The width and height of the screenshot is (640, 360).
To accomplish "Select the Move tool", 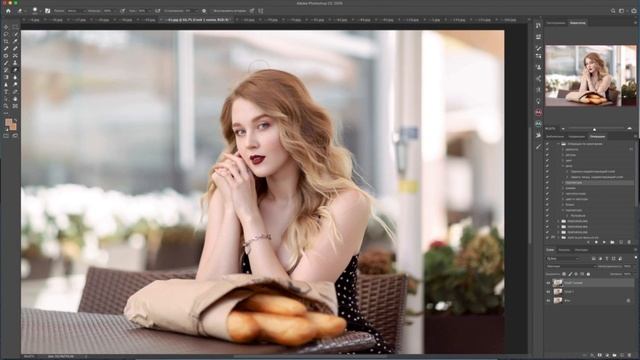I will tap(6, 27).
